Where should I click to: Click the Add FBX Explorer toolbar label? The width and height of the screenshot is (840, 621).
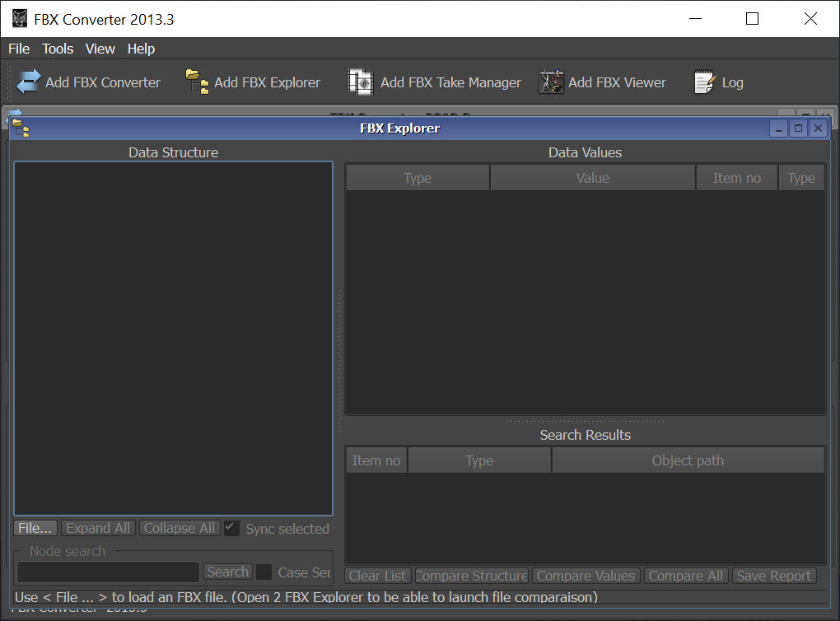coord(268,82)
